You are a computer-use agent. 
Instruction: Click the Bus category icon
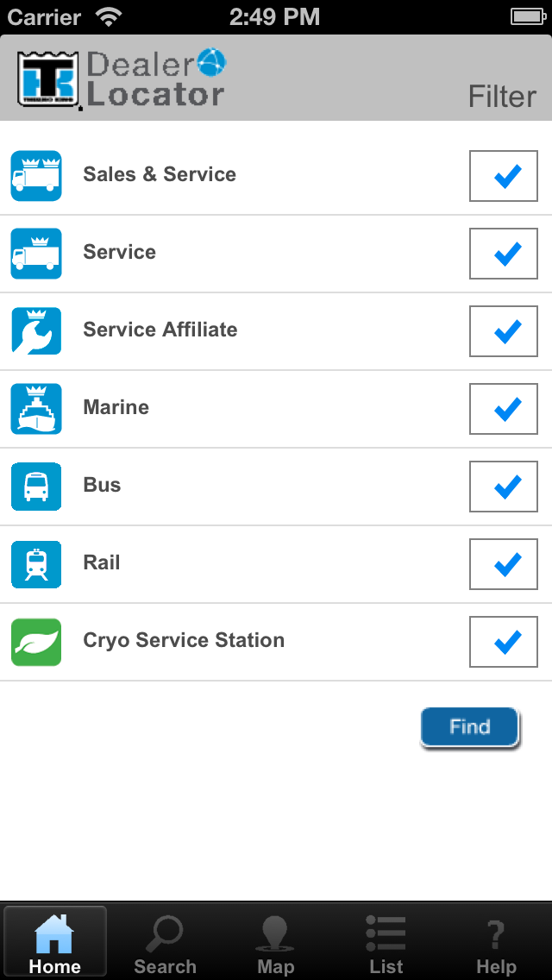pyautogui.click(x=36, y=487)
